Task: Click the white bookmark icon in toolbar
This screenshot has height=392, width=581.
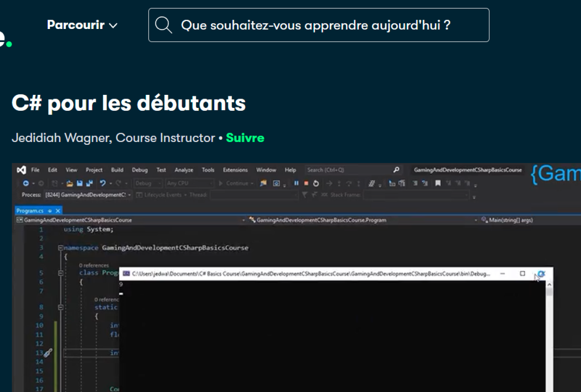Action: pyautogui.click(x=438, y=183)
